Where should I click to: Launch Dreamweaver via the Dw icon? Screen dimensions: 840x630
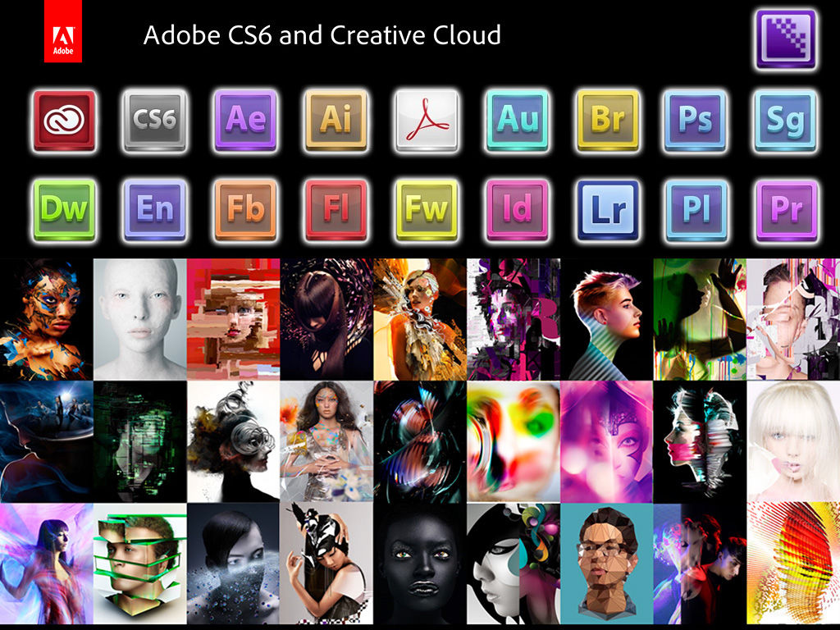click(x=64, y=210)
